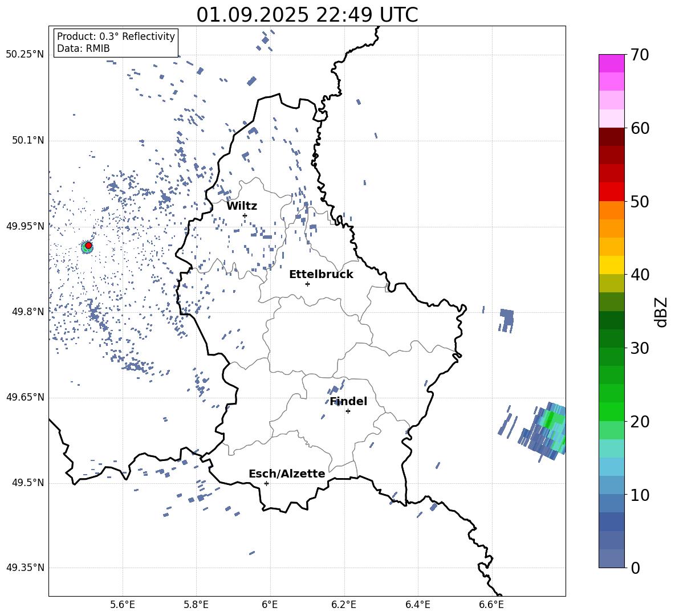Click the Findel city label
The height and width of the screenshot is (616, 675).
[348, 401]
